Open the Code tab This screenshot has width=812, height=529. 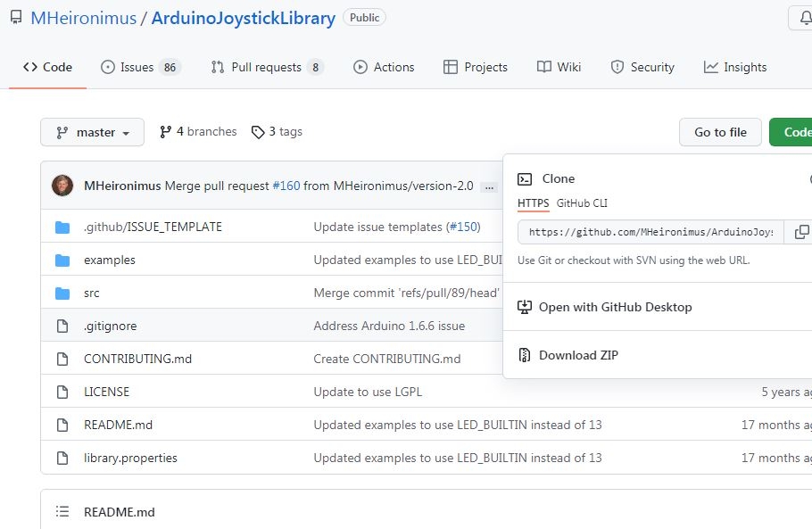tap(47, 67)
